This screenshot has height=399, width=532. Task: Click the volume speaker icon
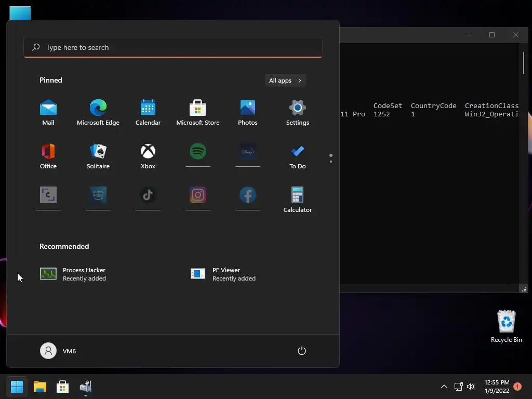coord(470,387)
